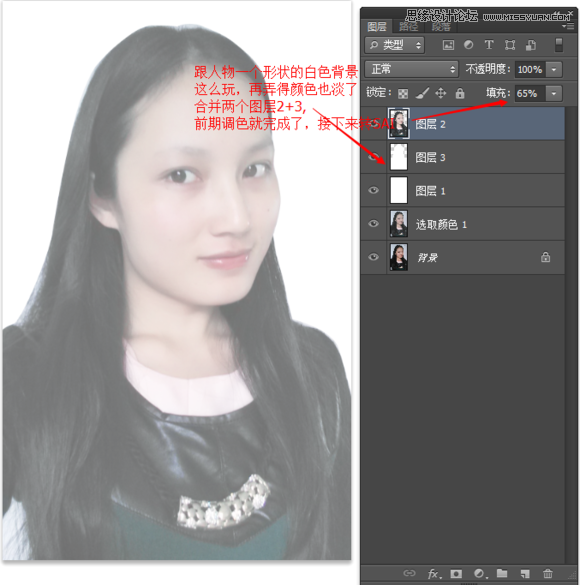Click the 背景 layer thumbnail
This screenshot has width=580, height=585.
pyautogui.click(x=399, y=257)
